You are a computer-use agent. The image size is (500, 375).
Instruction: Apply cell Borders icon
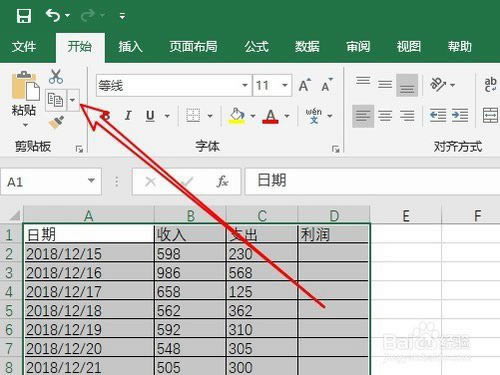coord(193,116)
